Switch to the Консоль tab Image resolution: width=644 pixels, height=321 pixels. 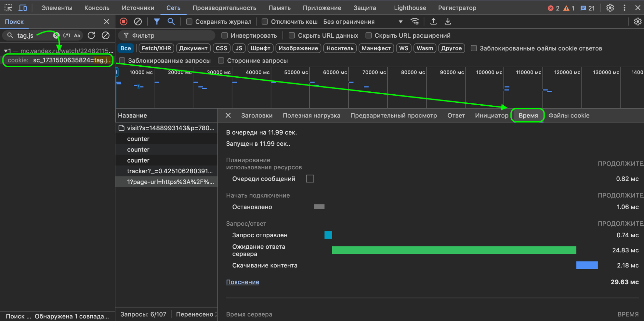tap(97, 8)
